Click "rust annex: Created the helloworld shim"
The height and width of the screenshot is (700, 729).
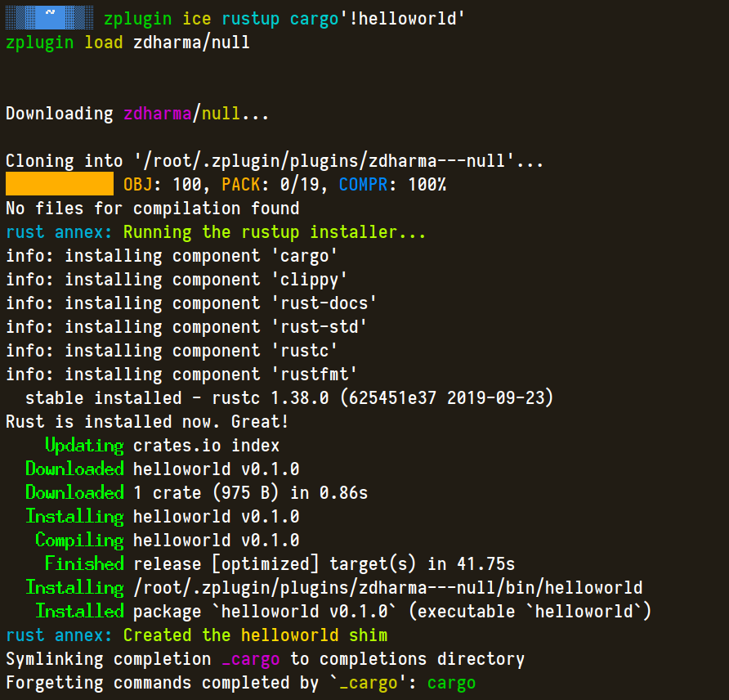[197, 635]
